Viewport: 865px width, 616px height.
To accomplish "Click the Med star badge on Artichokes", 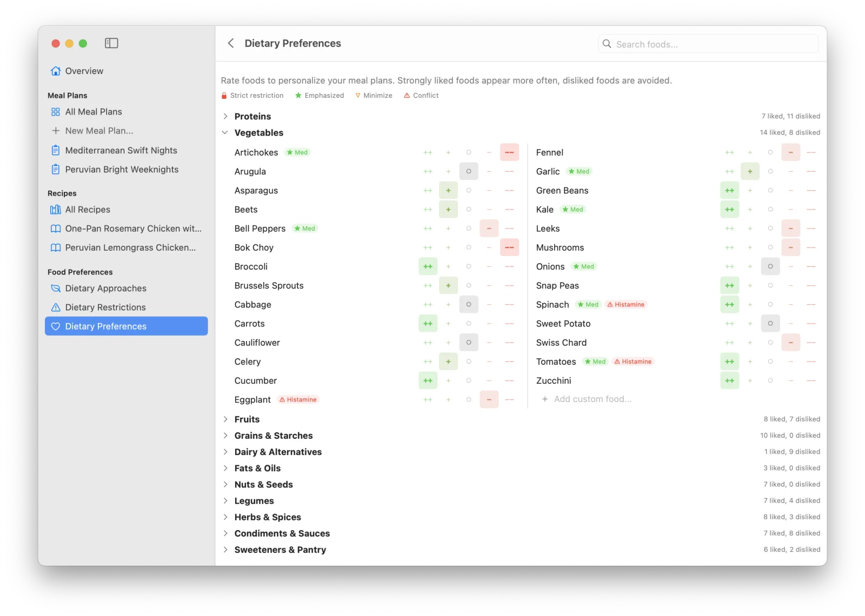I will click(297, 152).
